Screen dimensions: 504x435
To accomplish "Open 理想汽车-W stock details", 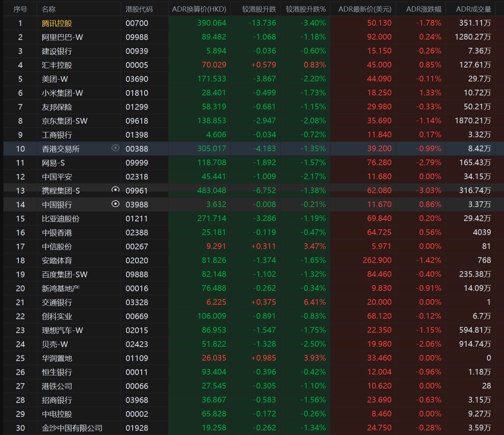I will click(x=254, y=330).
